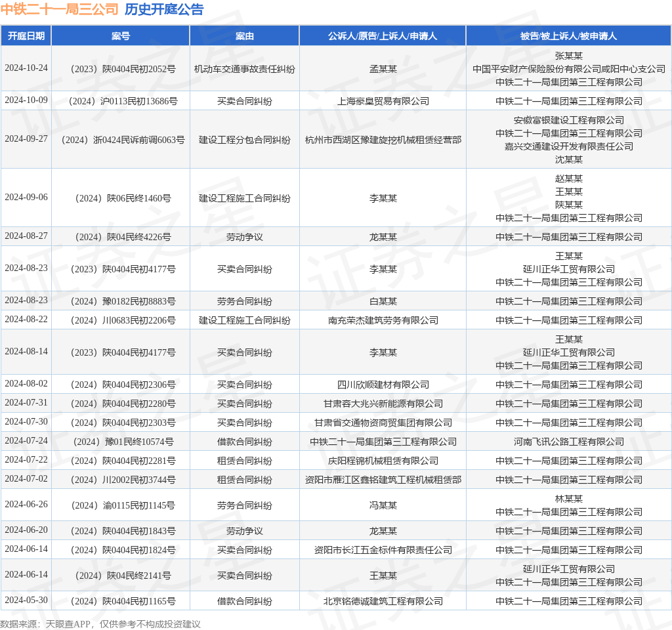Click defendant name 沈某某
The image size is (672, 630).
tap(569, 159)
